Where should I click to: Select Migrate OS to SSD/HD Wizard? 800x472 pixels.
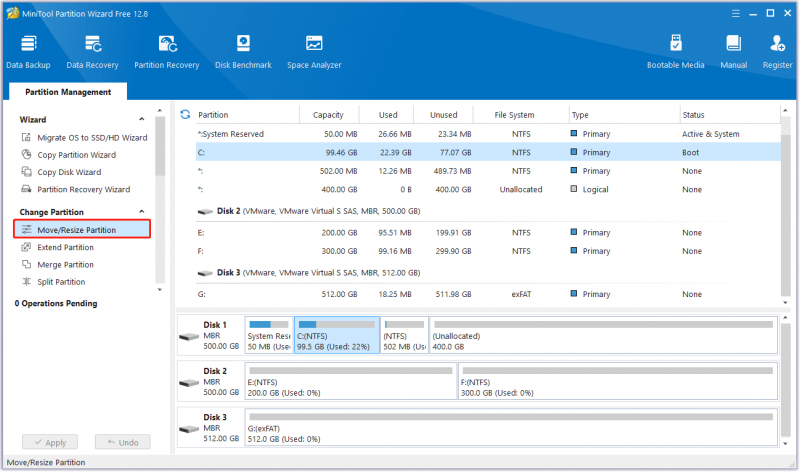tap(84, 138)
